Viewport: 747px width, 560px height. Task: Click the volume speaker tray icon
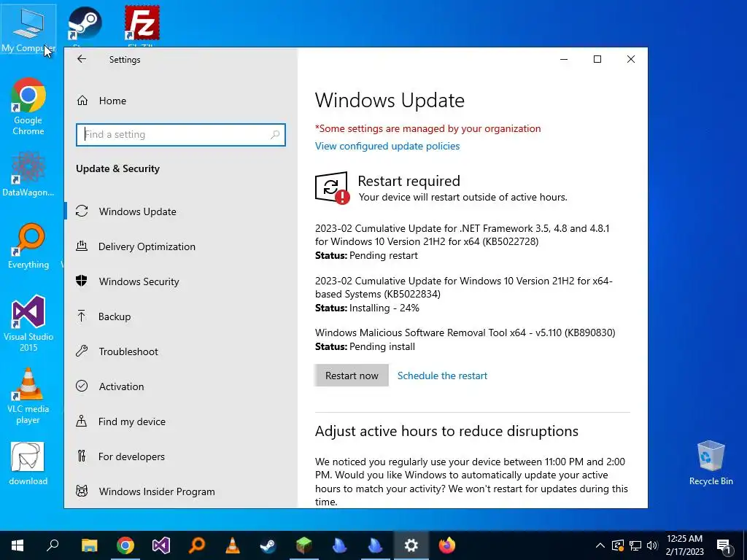(x=652, y=545)
